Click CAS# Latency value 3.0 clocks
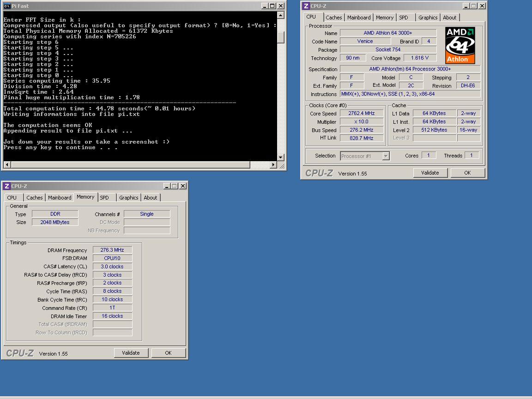The width and height of the screenshot is (532, 399). click(x=112, y=266)
